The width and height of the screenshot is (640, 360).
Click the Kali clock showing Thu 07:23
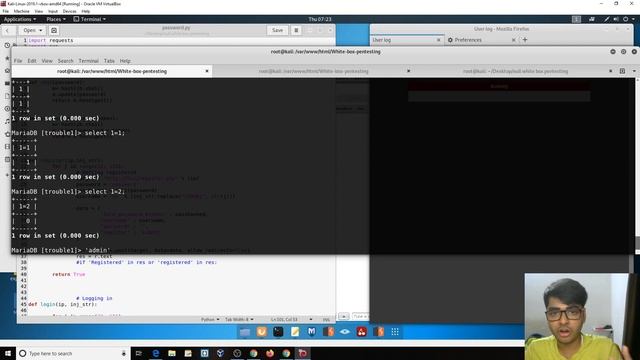click(320, 19)
